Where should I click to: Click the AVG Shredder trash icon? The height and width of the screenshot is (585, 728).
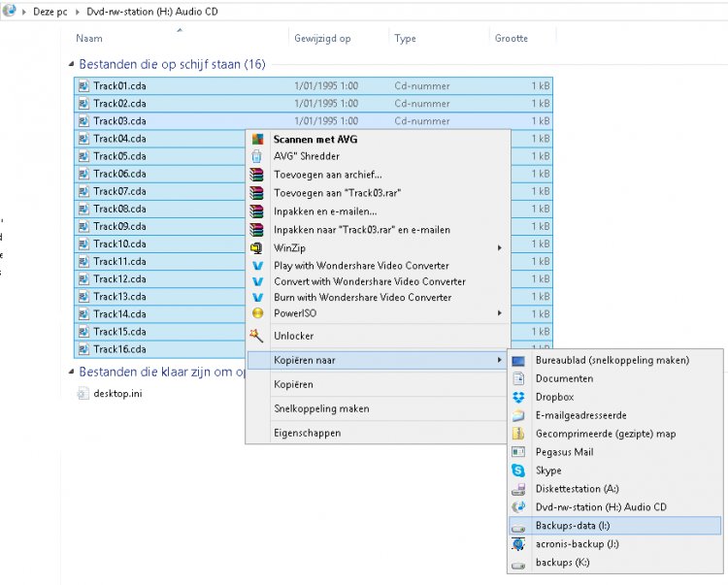257,156
